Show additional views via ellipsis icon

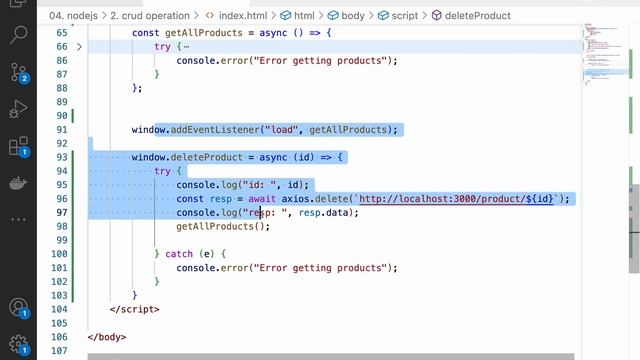point(18,220)
